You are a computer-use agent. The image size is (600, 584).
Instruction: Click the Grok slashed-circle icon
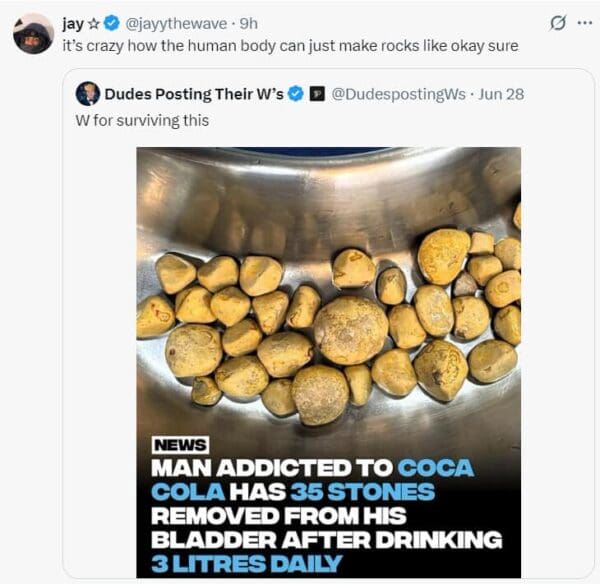(x=559, y=23)
